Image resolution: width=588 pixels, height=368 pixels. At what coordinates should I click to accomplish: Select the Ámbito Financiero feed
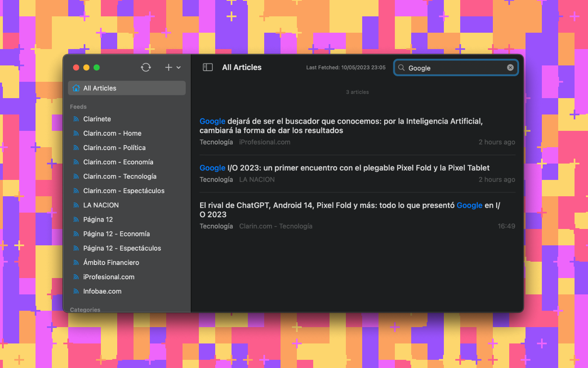pos(127,263)
